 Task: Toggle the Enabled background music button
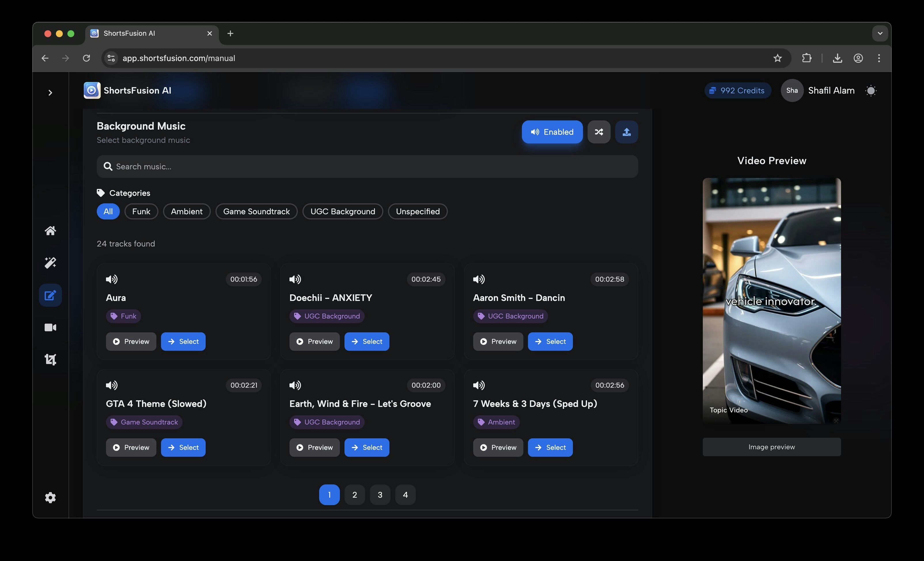[x=552, y=132]
